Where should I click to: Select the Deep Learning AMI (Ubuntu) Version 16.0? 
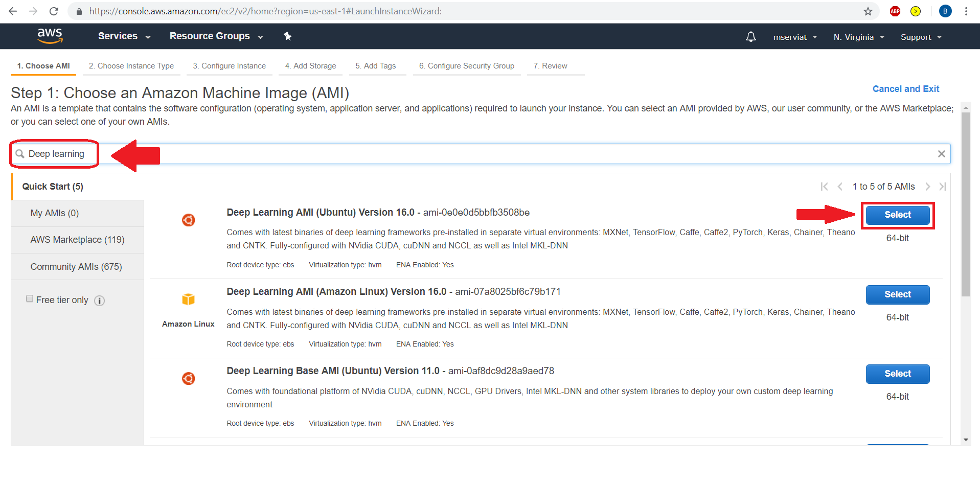pos(897,215)
